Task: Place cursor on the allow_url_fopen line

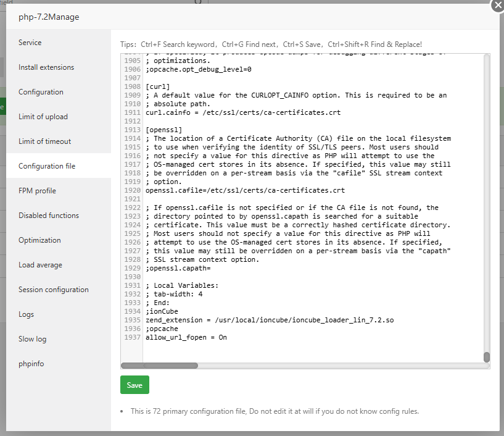Action: click(186, 338)
